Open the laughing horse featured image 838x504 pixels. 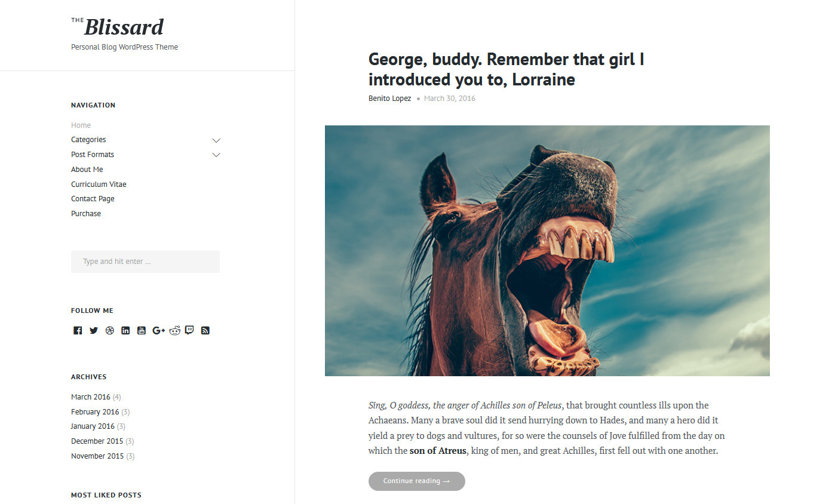coord(547,251)
